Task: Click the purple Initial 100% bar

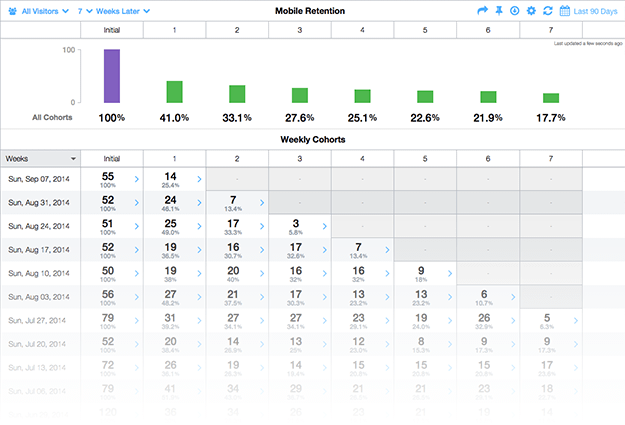Action: tap(112, 75)
